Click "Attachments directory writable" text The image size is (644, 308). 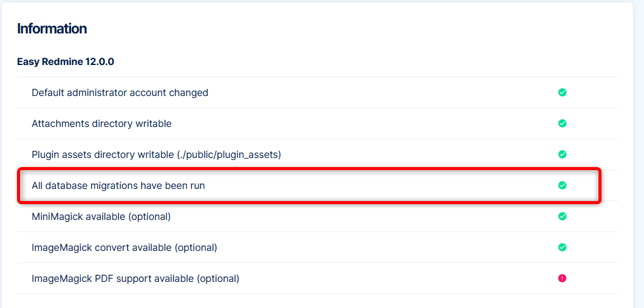(x=101, y=124)
